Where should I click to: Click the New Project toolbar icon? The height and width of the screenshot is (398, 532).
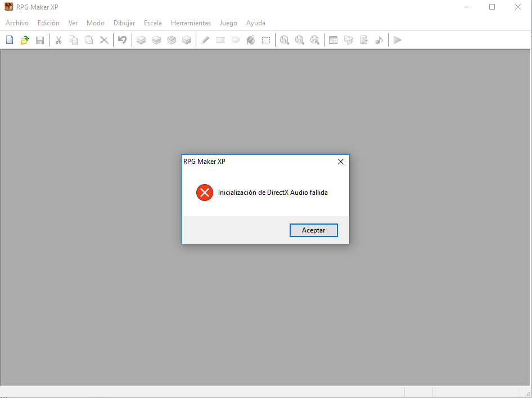[x=10, y=40]
